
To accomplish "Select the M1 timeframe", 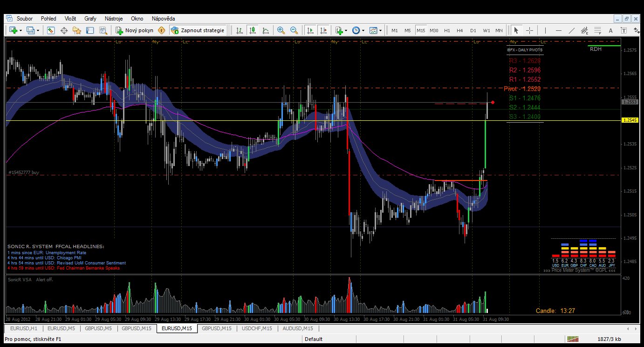I will (395, 30).
